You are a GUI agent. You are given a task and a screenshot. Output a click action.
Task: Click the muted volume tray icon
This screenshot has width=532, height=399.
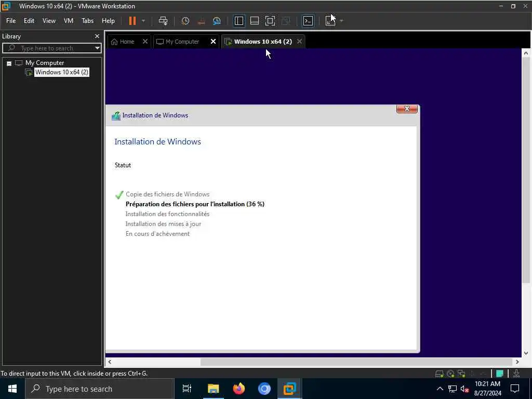pos(465,389)
